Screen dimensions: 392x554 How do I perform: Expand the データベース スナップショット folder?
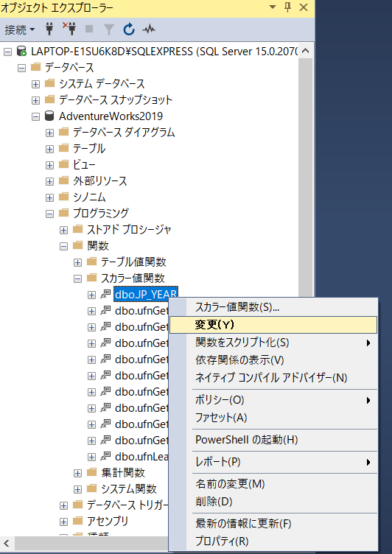[x=35, y=100]
